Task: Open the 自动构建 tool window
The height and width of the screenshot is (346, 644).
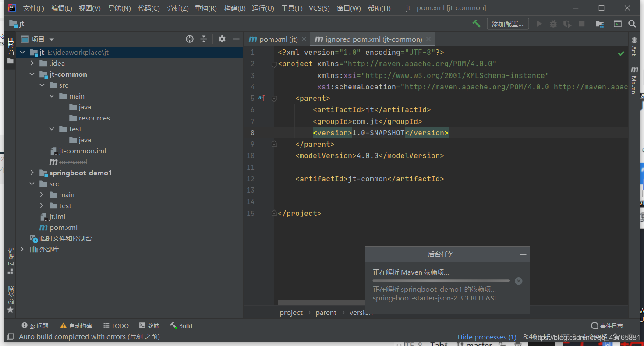Action: click(x=76, y=326)
